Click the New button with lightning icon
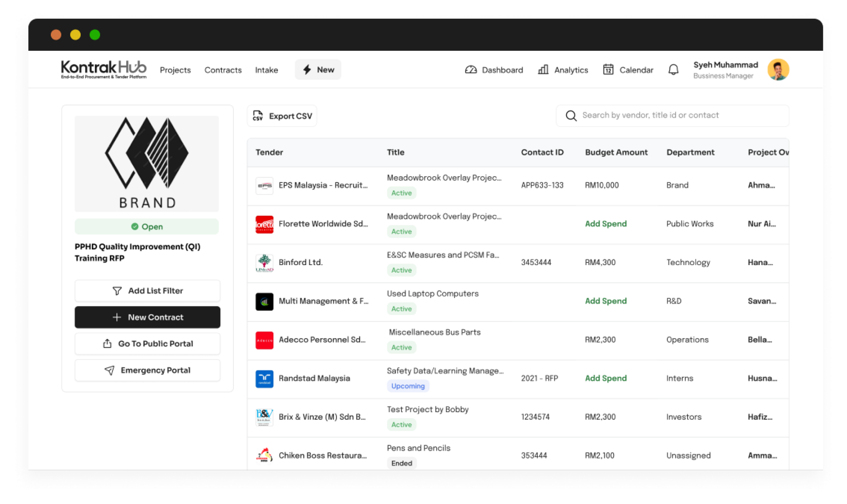847x504 pixels. (x=318, y=69)
